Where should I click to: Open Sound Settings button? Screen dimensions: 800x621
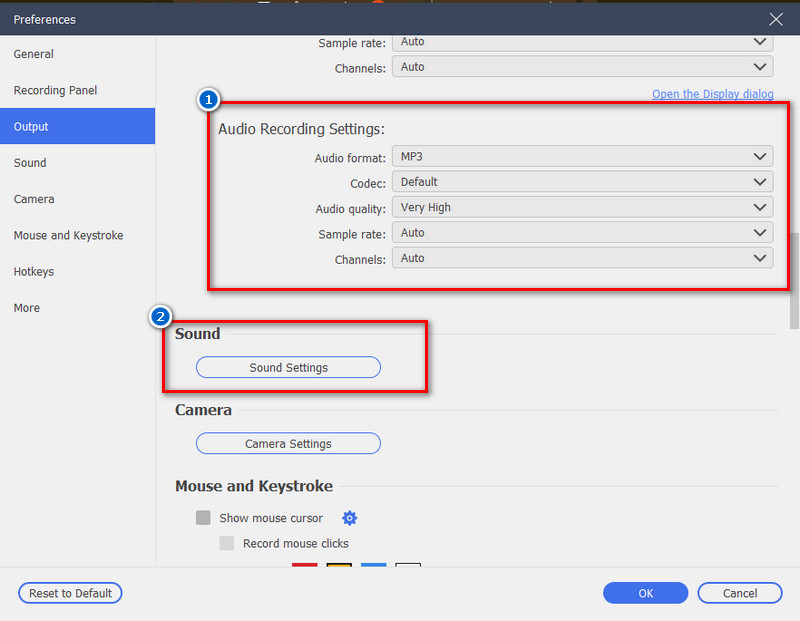tap(288, 367)
